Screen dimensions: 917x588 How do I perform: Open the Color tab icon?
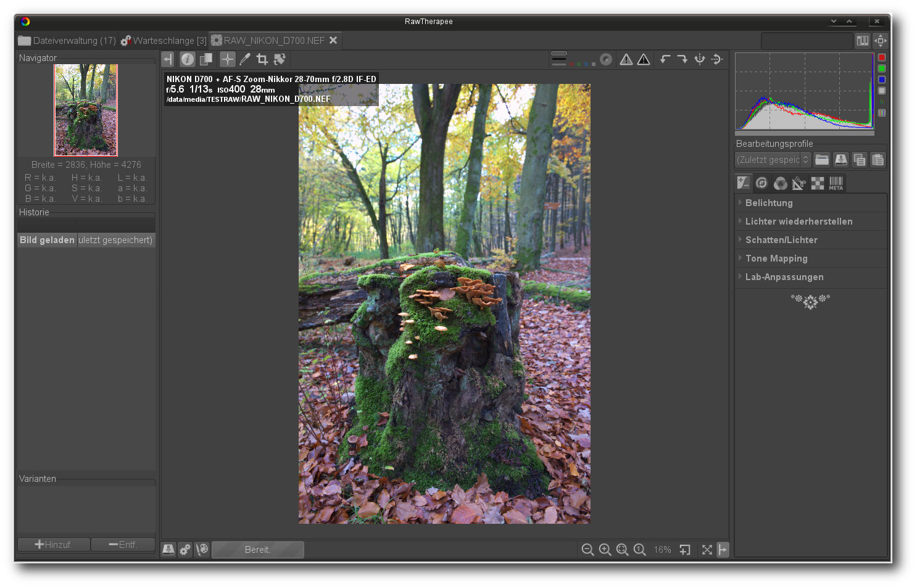(x=780, y=183)
